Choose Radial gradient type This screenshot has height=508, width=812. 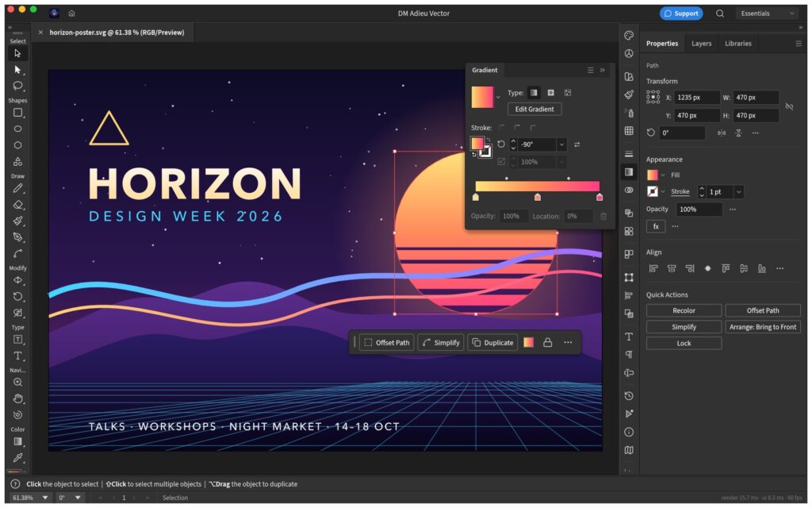click(x=550, y=93)
